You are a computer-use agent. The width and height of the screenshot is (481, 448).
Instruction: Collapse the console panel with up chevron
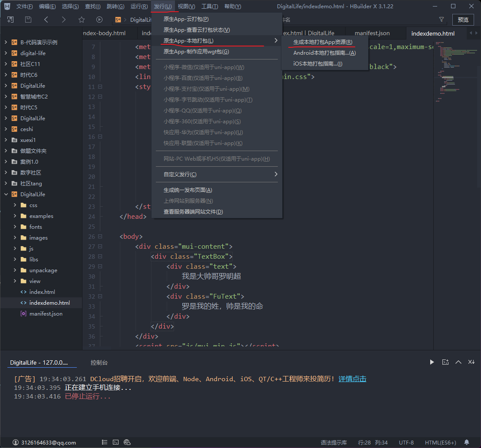point(458,362)
